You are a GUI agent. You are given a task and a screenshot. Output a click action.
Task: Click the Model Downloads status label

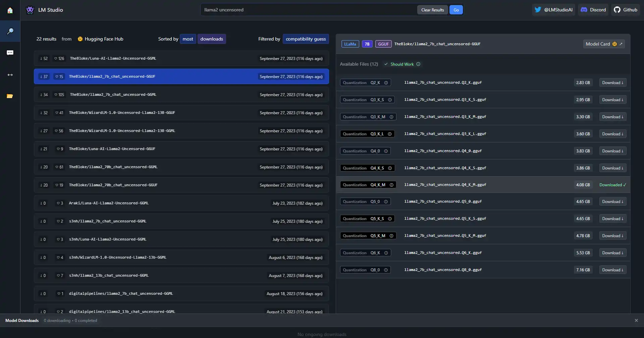pos(22,321)
